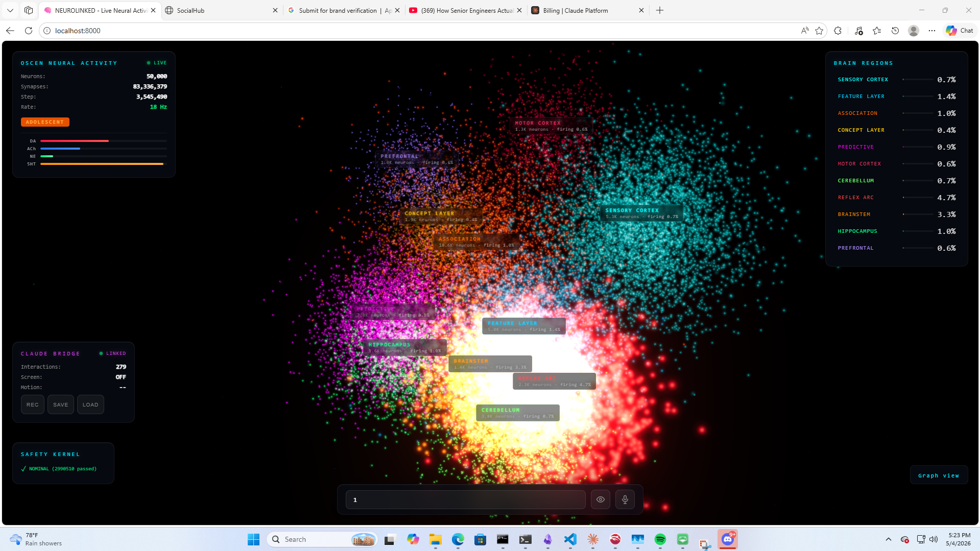
Task: Click the taskbar Search box
Action: pyautogui.click(x=322, y=539)
